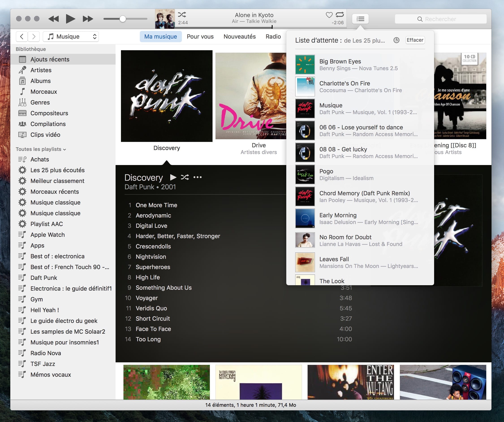Open the Radio Nova playlist icon
The height and width of the screenshot is (422, 504).
(x=22, y=353)
